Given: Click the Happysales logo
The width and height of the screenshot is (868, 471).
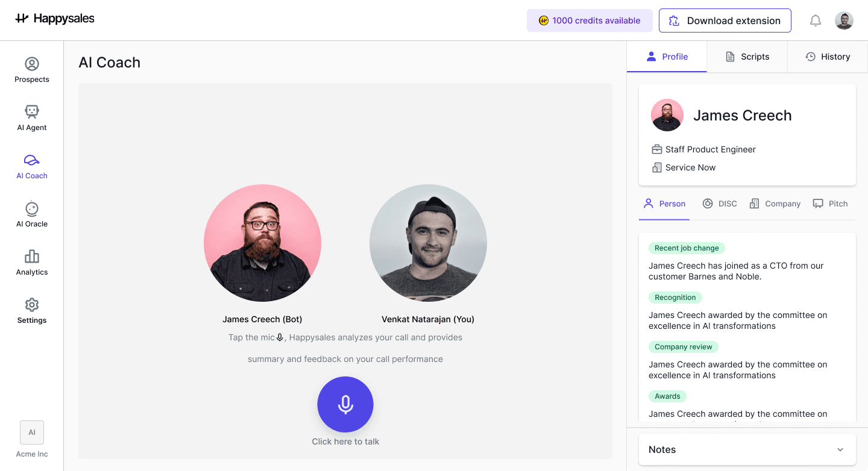Looking at the screenshot, I should (x=55, y=19).
